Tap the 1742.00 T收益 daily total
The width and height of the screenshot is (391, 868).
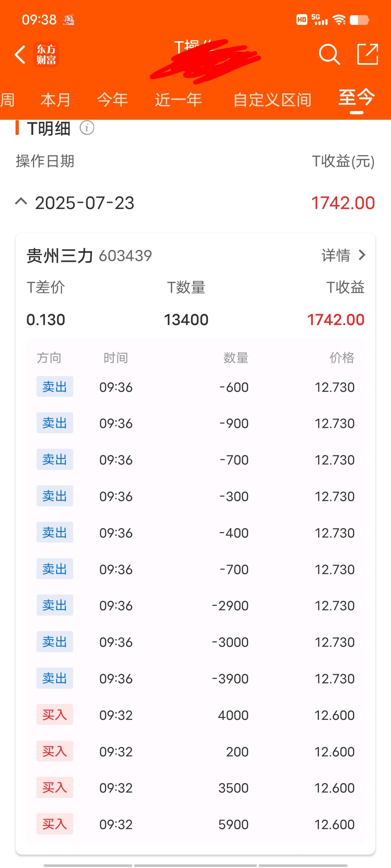(342, 203)
